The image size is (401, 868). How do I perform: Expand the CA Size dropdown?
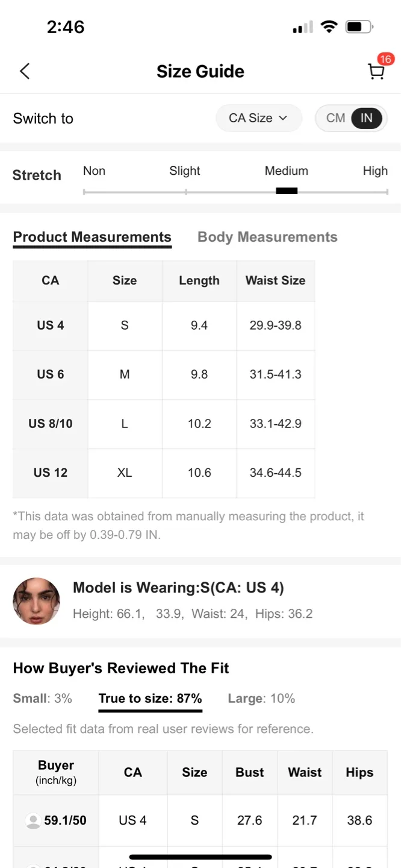click(x=258, y=118)
